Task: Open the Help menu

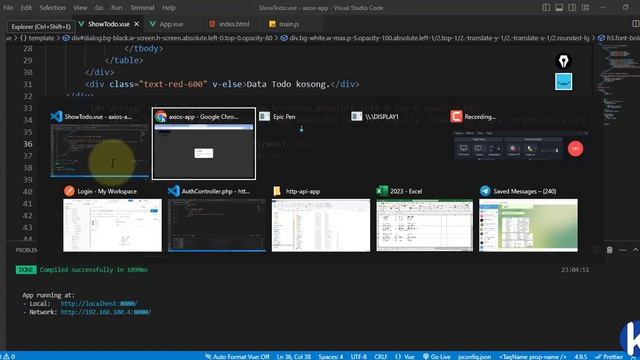Action: point(169,7)
